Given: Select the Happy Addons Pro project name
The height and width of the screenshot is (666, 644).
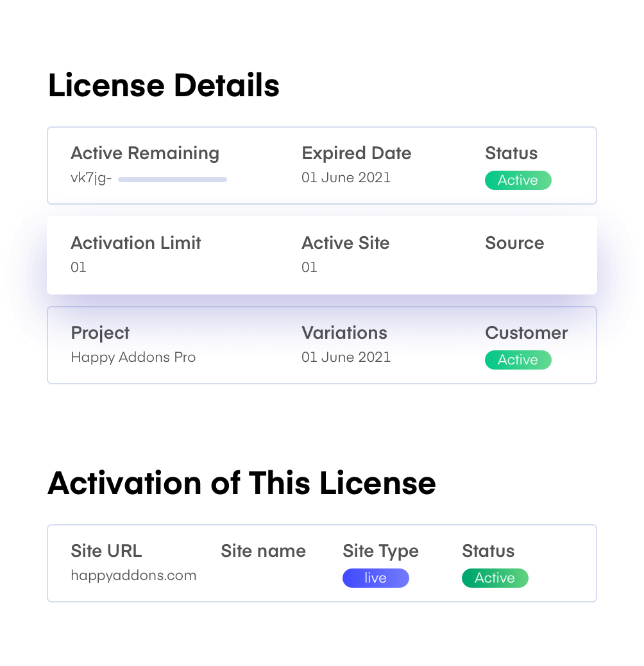Looking at the screenshot, I should (x=133, y=357).
